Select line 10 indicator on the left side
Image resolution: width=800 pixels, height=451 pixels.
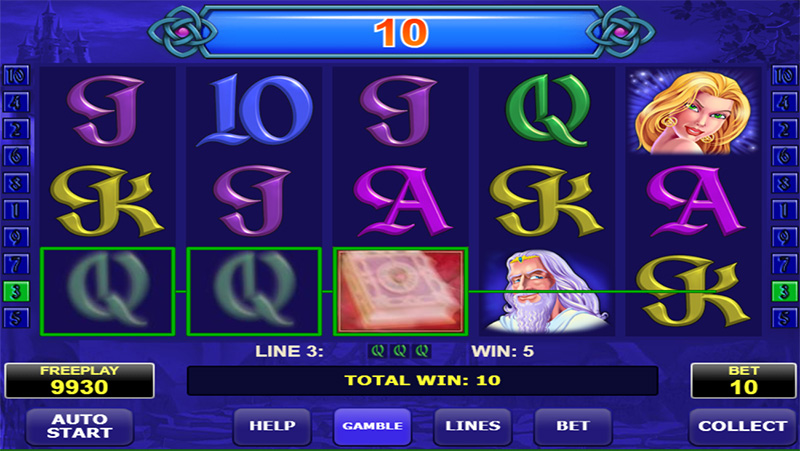(x=16, y=76)
